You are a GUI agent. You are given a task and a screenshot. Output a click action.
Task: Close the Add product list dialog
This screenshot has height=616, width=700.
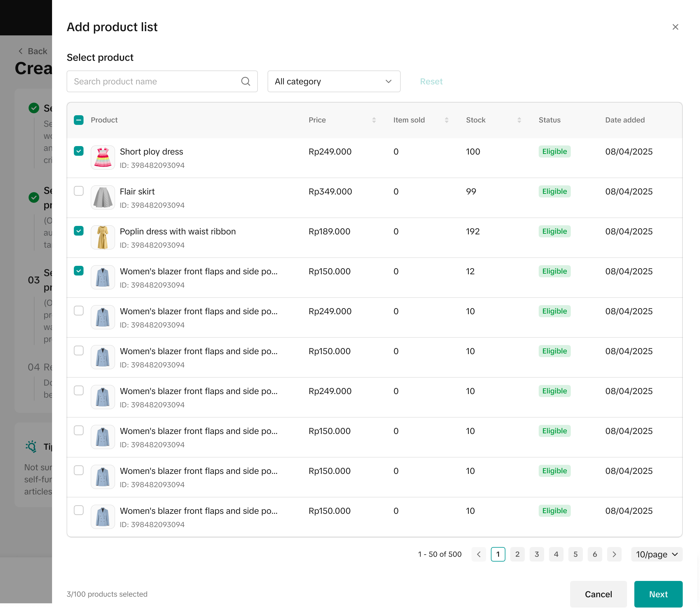click(x=675, y=27)
